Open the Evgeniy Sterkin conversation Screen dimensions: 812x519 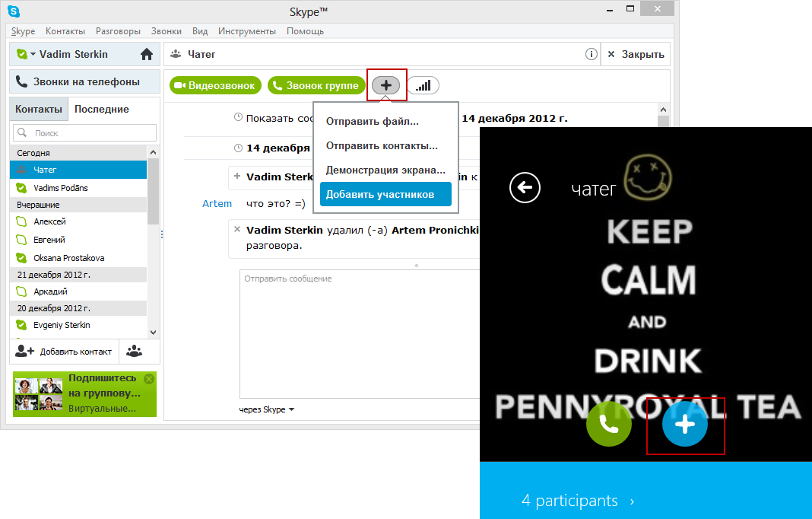[78, 325]
